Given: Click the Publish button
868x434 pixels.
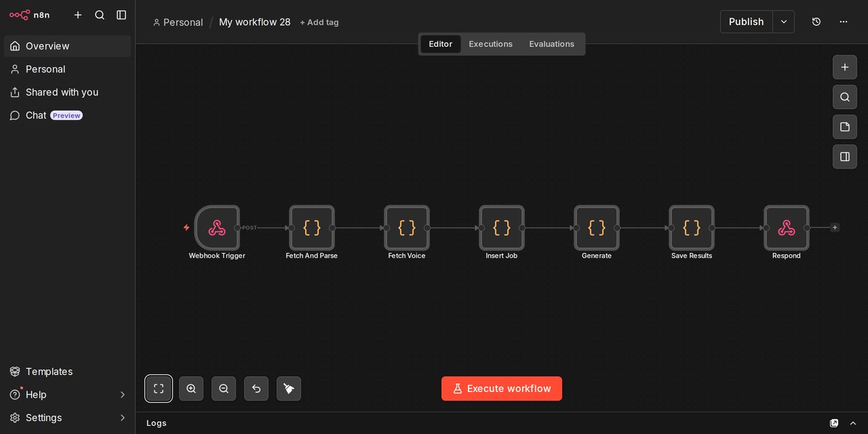Looking at the screenshot, I should [x=746, y=22].
